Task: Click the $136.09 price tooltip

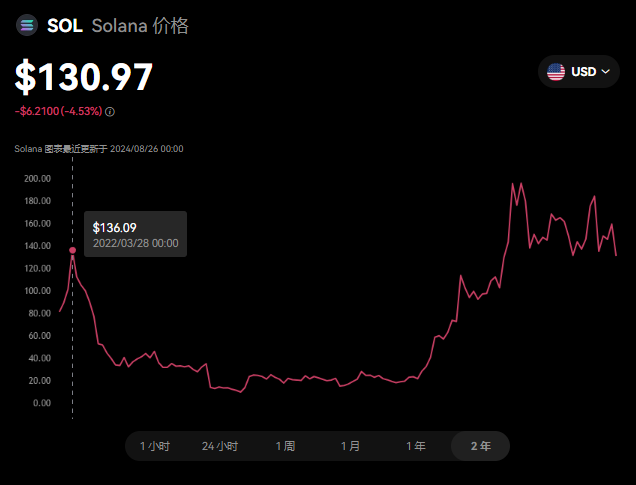Action: point(135,234)
